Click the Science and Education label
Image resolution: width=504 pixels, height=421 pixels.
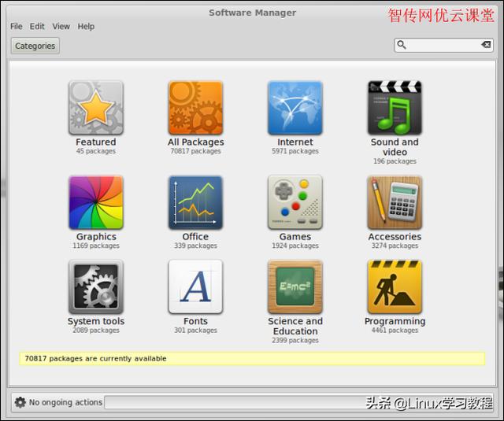(295, 326)
